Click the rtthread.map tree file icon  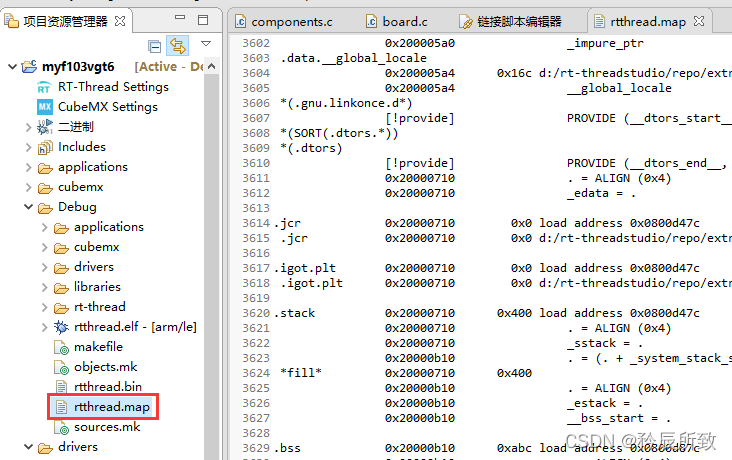[x=61, y=407]
